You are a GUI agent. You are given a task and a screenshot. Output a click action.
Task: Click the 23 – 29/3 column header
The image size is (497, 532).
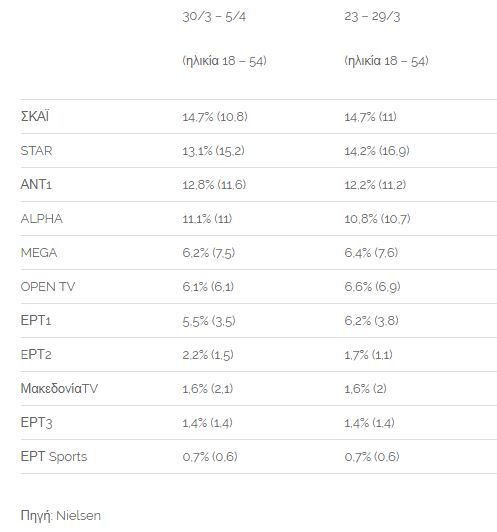(x=372, y=17)
